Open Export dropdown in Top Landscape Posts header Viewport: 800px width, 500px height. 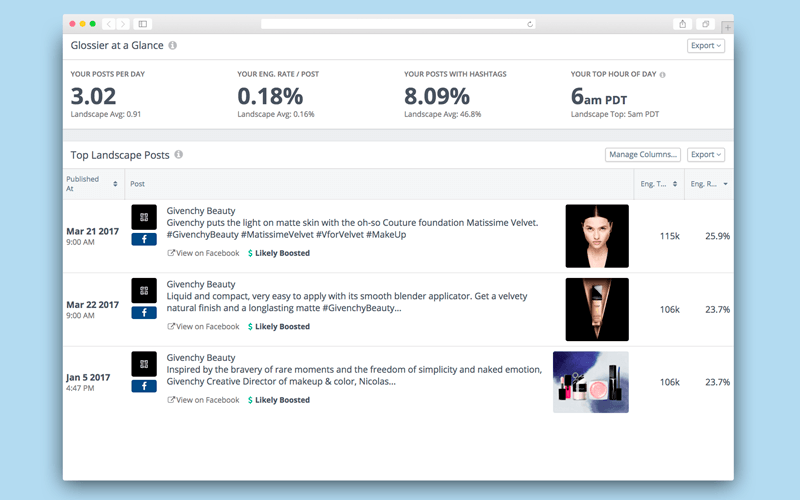pos(706,155)
